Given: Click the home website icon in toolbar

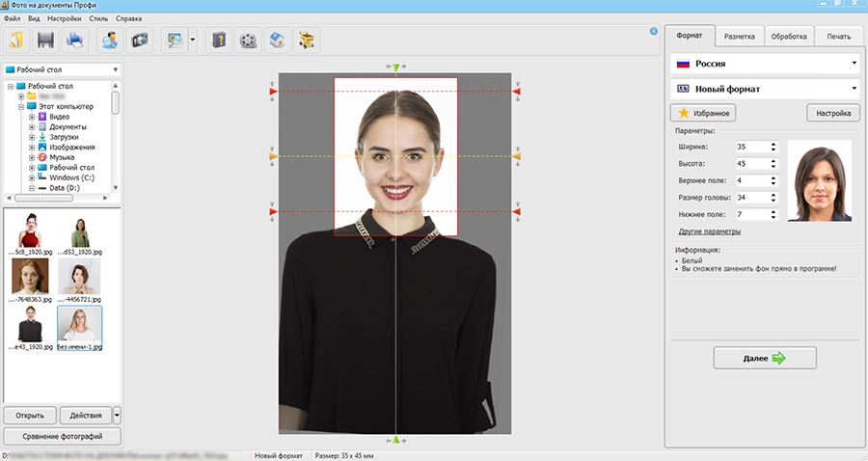Looking at the screenshot, I should click(x=278, y=40).
